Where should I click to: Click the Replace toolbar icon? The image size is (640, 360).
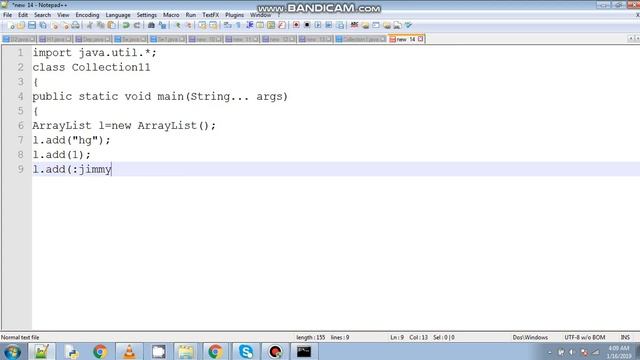(162, 25)
